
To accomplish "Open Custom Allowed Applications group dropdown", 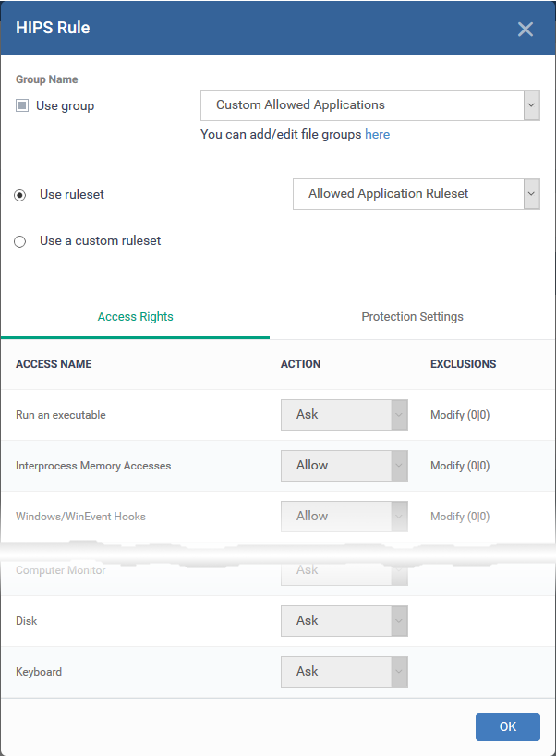I will pos(370,105).
